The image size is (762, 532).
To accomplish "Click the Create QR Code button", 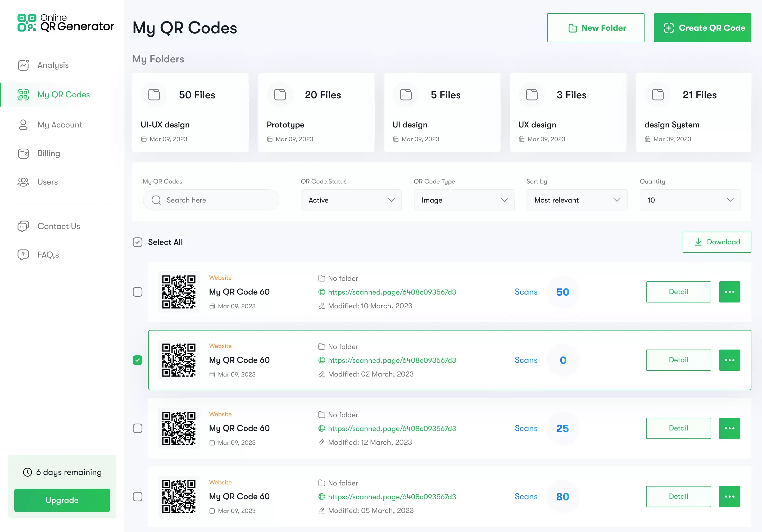I will point(702,28).
